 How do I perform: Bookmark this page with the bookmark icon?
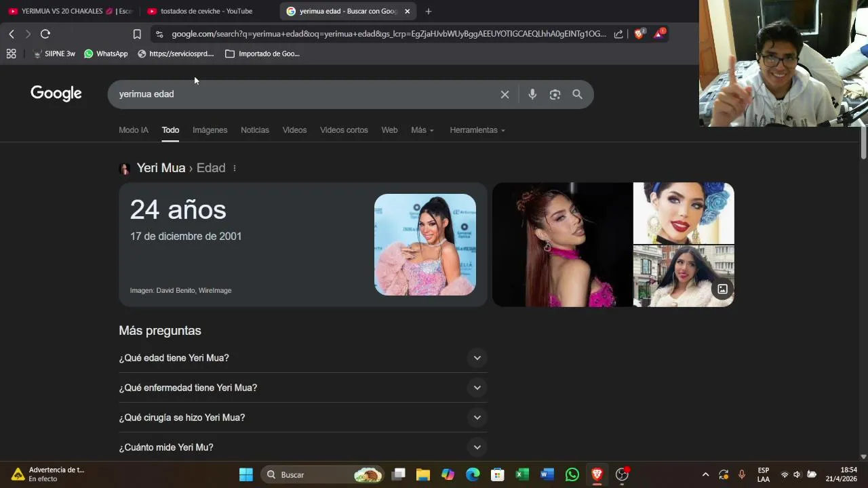[x=137, y=34]
